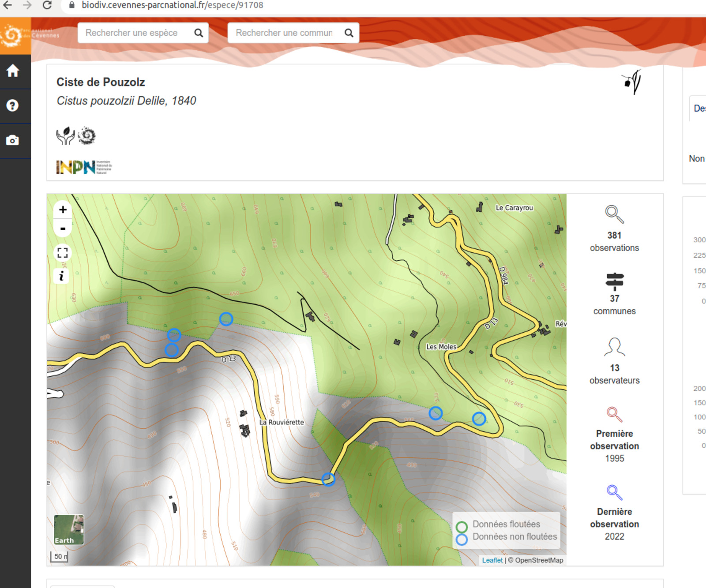Open the INPN logo link
Screen dimensions: 706x588
83,167
